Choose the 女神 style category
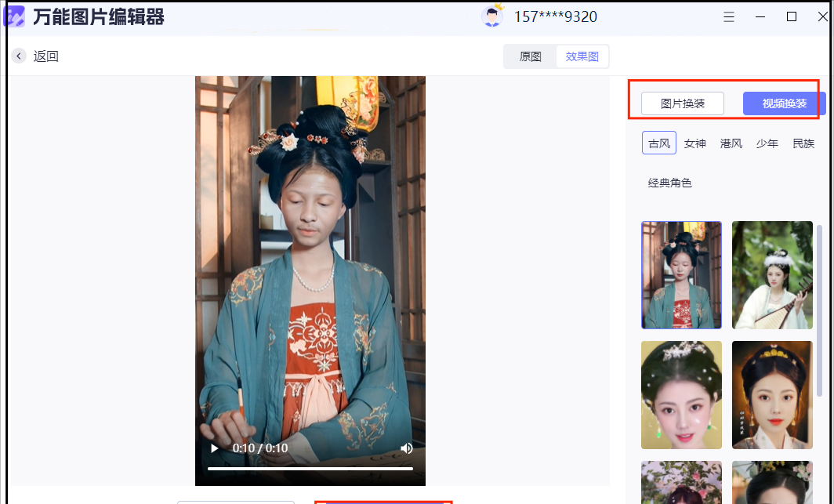This screenshot has width=834, height=504. click(694, 143)
